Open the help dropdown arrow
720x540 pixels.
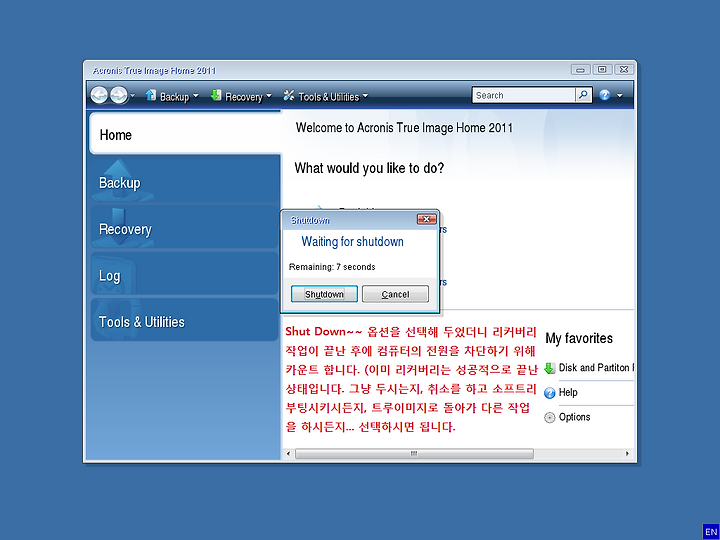619,96
